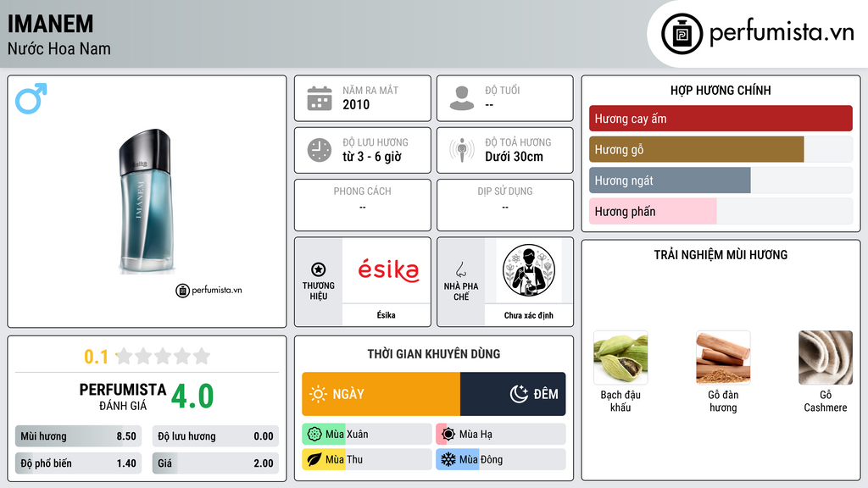Click the Mùa Đông season bar

tap(501, 460)
